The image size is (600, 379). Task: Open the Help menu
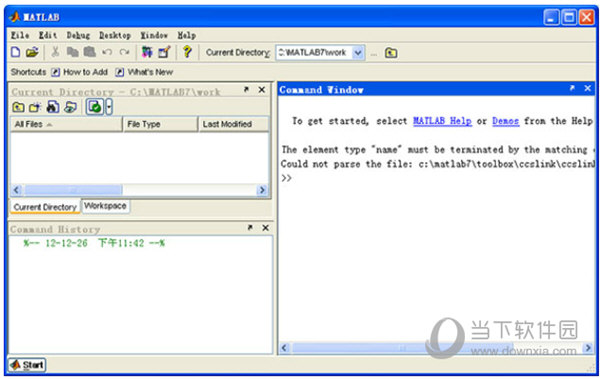point(186,35)
